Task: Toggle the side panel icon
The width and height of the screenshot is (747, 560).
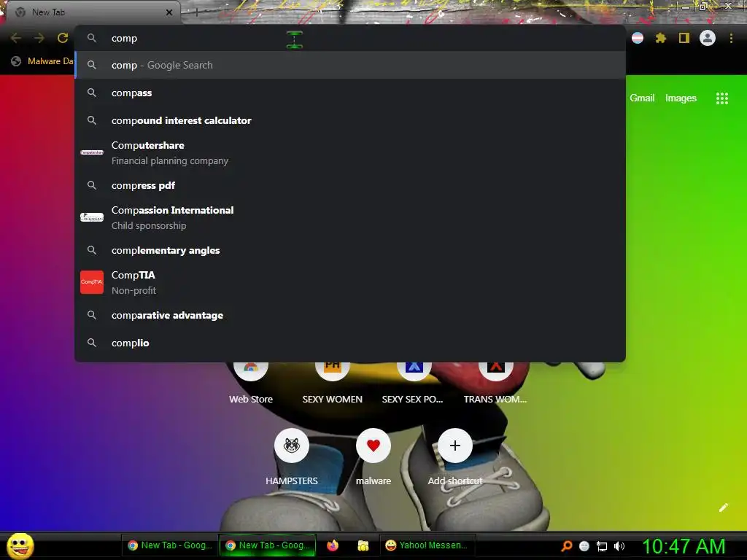Action: 684,38
